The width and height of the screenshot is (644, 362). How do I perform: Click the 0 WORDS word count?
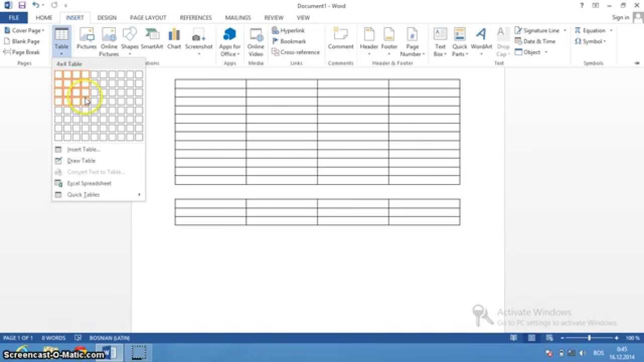53,338
